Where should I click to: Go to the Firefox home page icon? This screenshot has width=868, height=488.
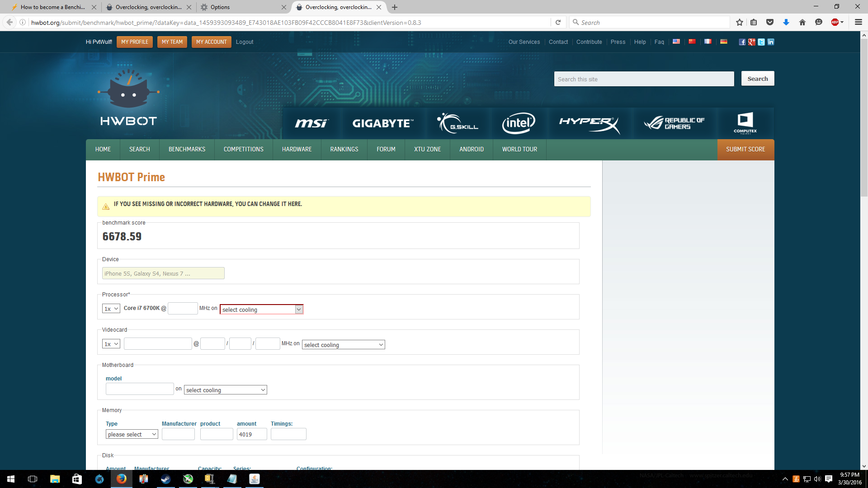pos(802,22)
